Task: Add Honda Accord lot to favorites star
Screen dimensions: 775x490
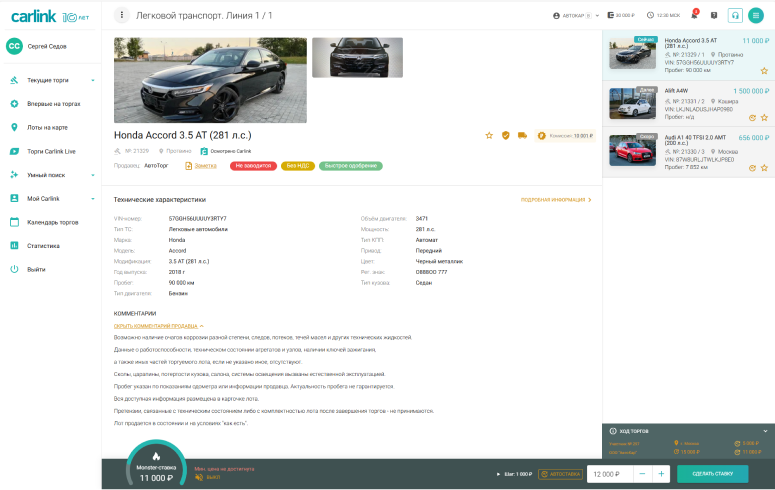Action: pos(489,135)
